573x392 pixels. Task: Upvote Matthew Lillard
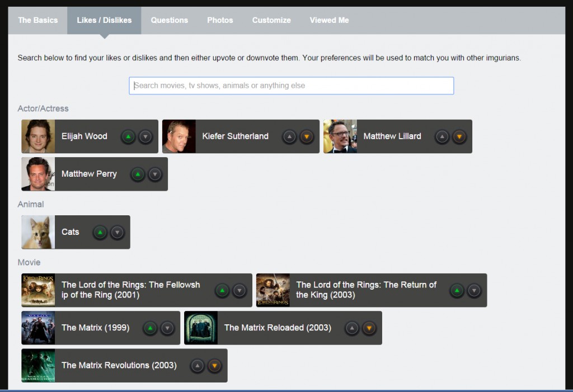pyautogui.click(x=442, y=136)
